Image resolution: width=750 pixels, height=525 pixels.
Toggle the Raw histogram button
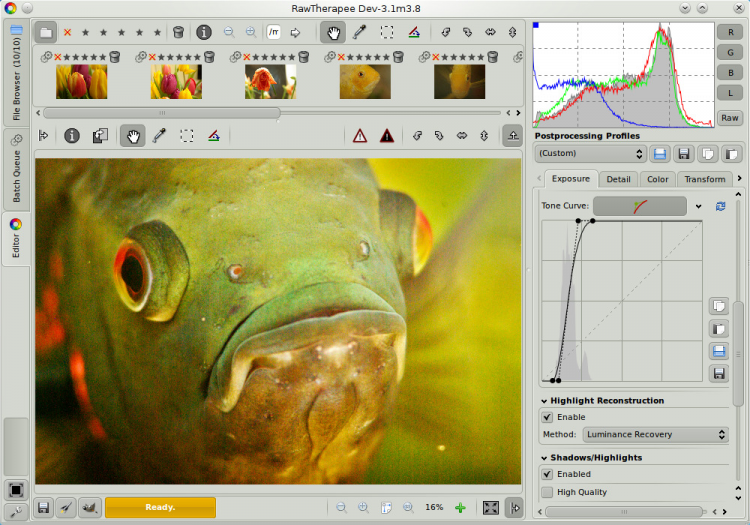[730, 118]
